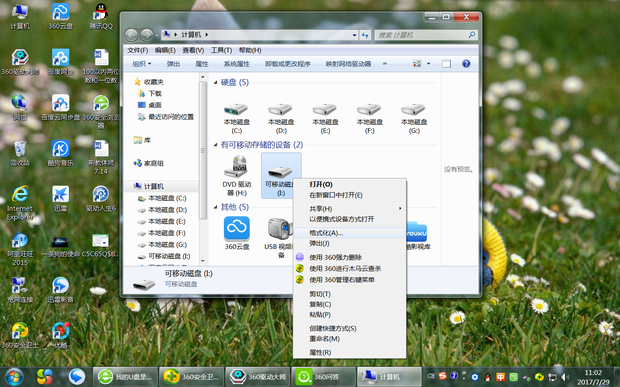Click 弹出 toolbar button
The width and height of the screenshot is (620, 387).
(x=173, y=64)
